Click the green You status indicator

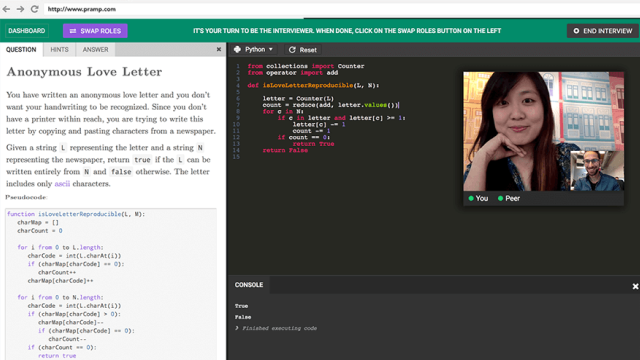point(471,198)
